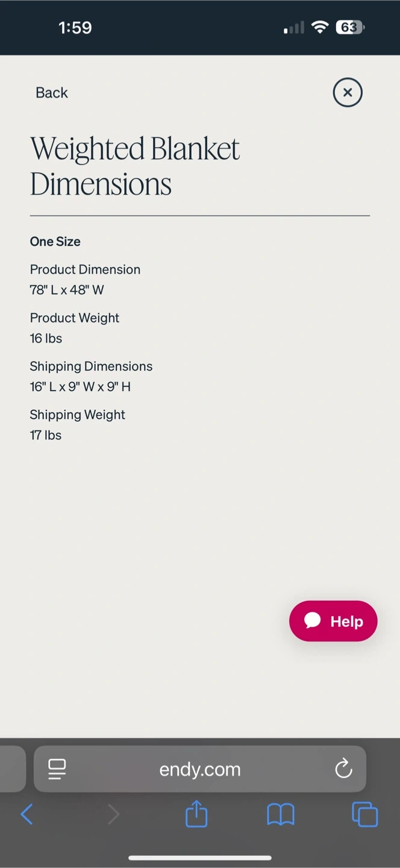Tap the home indicator bar

click(200, 858)
